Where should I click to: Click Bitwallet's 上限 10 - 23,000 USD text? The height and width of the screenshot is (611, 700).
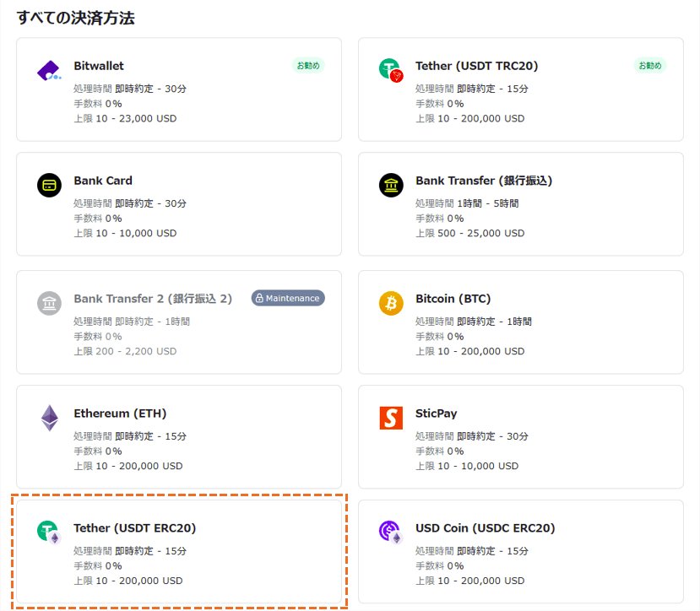click(125, 118)
